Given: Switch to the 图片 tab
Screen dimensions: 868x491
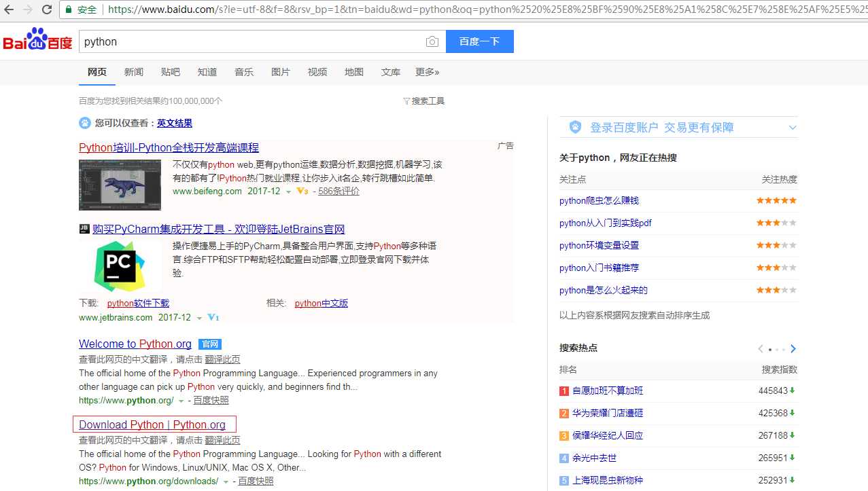Looking at the screenshot, I should [281, 72].
